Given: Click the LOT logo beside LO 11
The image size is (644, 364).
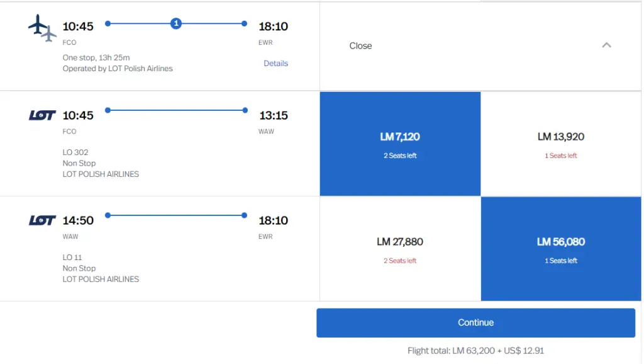Looking at the screenshot, I should 42,220.
